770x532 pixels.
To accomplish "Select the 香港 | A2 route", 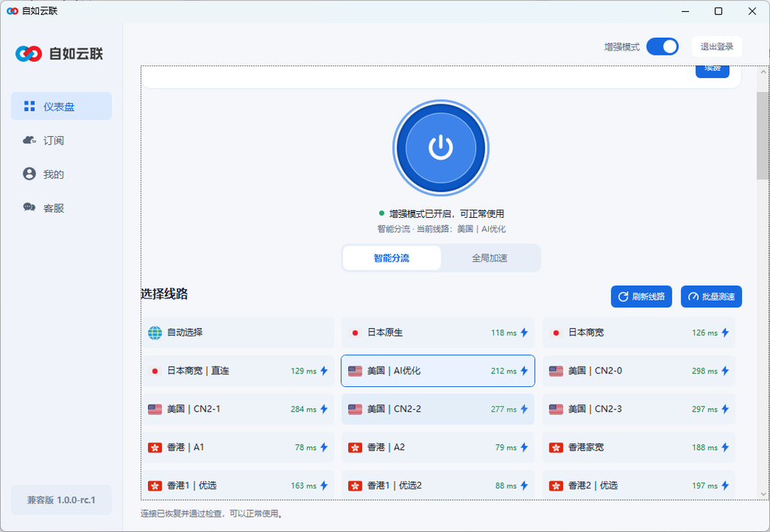I will pos(438,447).
